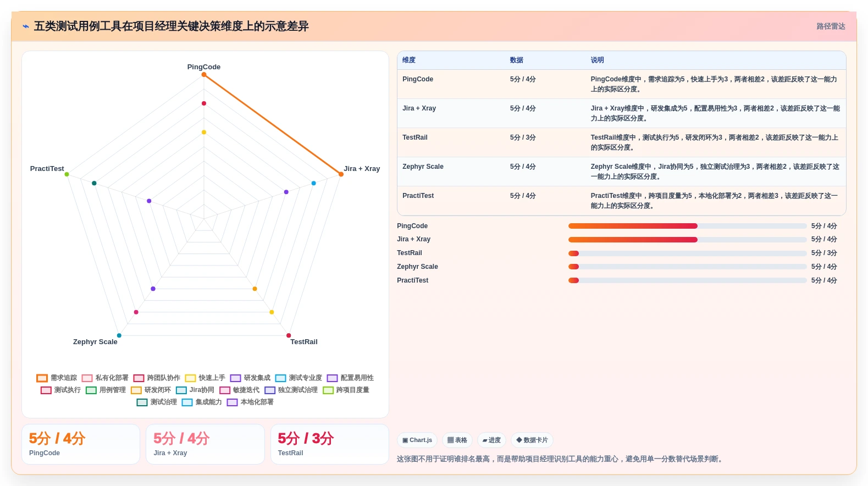Click the green point at PractiTest vertex
Viewport: 868px width, 486px height.
point(67,174)
